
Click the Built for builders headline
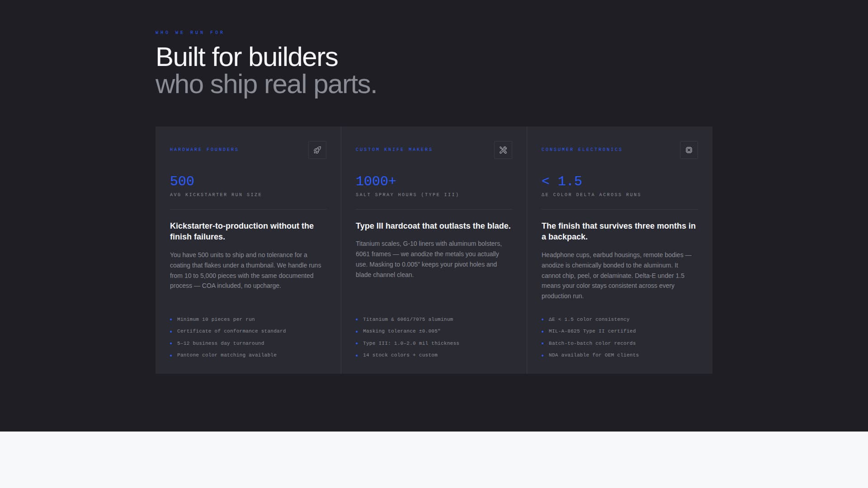click(246, 57)
